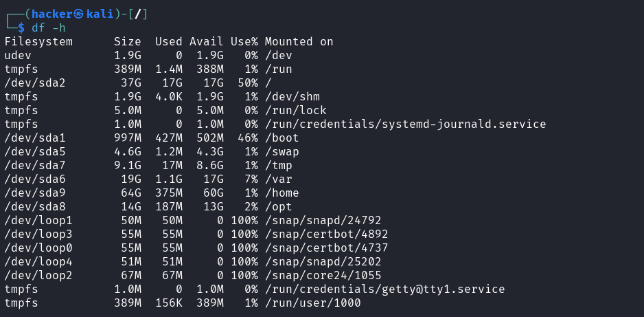
Task: Click the /run/user/1000 mount path
Action: [312, 303]
